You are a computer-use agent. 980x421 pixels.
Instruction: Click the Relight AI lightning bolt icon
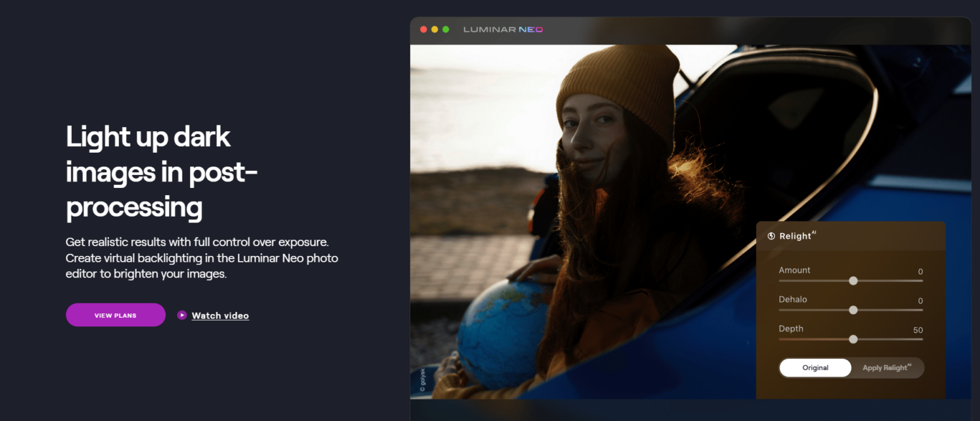point(771,236)
